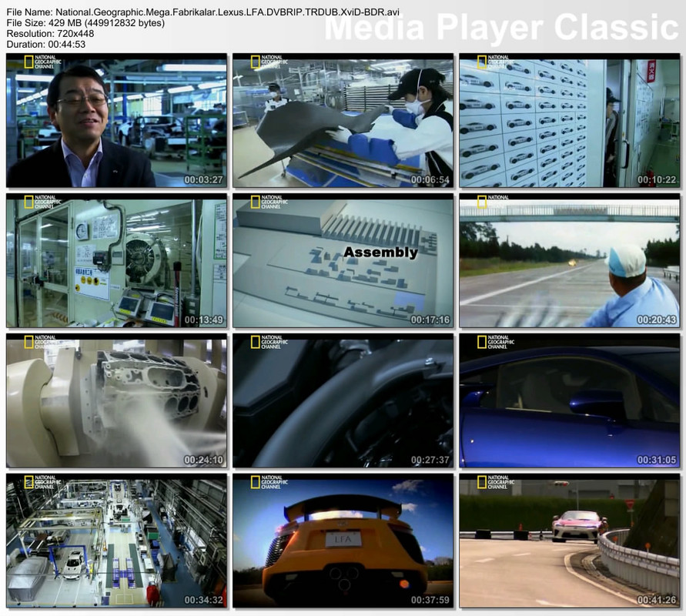686x616 pixels.
Task: Select the 00:17:16 timestamp
Action: [x=430, y=320]
